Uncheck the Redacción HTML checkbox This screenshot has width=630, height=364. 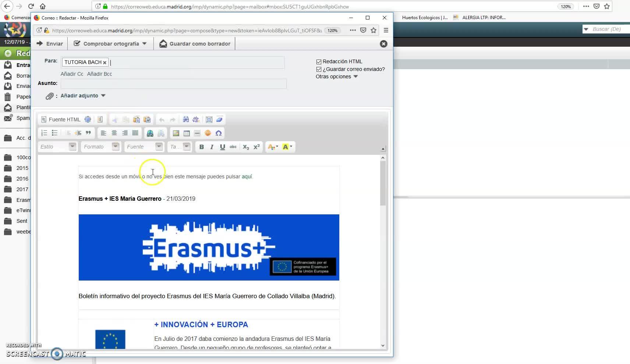[x=319, y=62]
